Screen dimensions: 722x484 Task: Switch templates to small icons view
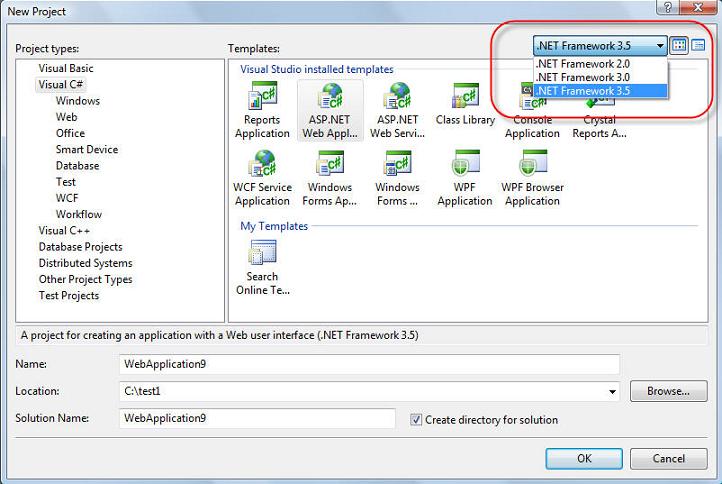(x=698, y=45)
